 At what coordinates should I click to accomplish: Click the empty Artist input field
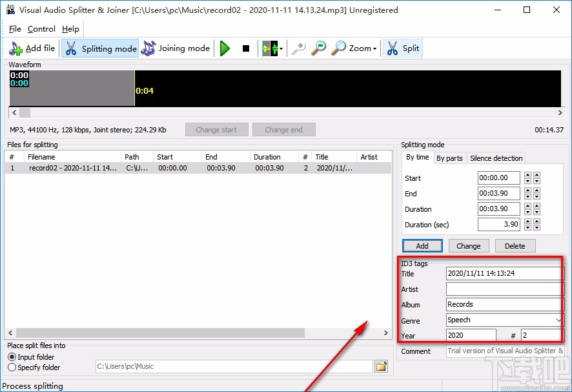(504, 289)
